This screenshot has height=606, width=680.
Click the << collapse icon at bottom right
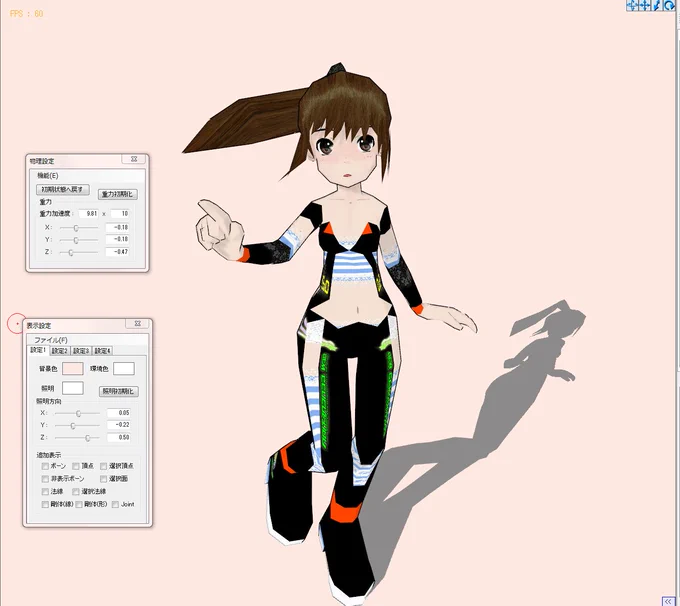point(668,601)
